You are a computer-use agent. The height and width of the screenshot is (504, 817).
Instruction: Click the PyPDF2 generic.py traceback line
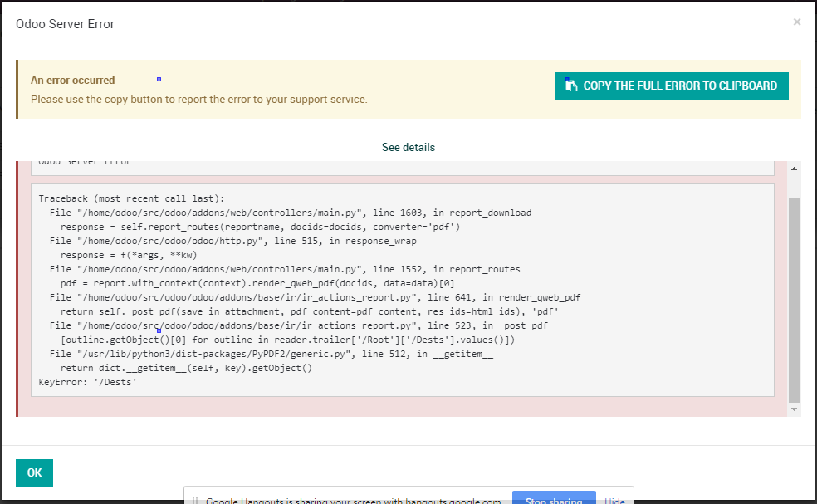click(x=274, y=354)
